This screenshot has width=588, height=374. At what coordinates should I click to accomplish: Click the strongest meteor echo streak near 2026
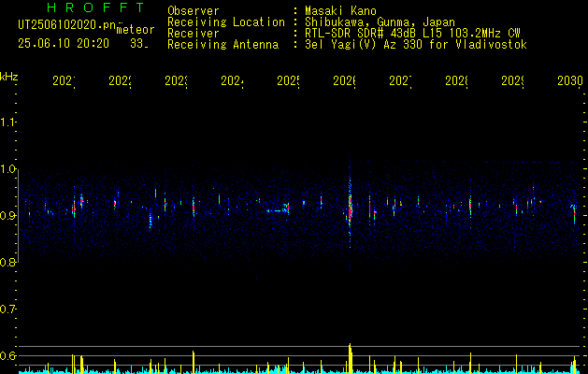click(x=350, y=209)
